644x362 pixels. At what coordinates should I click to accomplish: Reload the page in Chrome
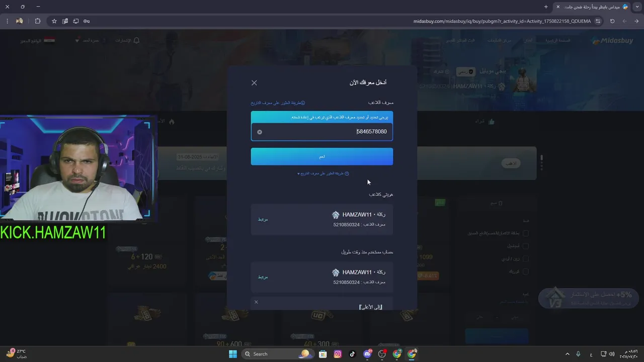tap(612, 21)
